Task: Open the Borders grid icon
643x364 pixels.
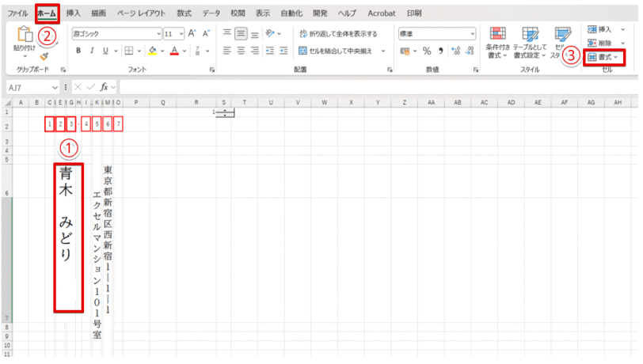Action: point(129,51)
